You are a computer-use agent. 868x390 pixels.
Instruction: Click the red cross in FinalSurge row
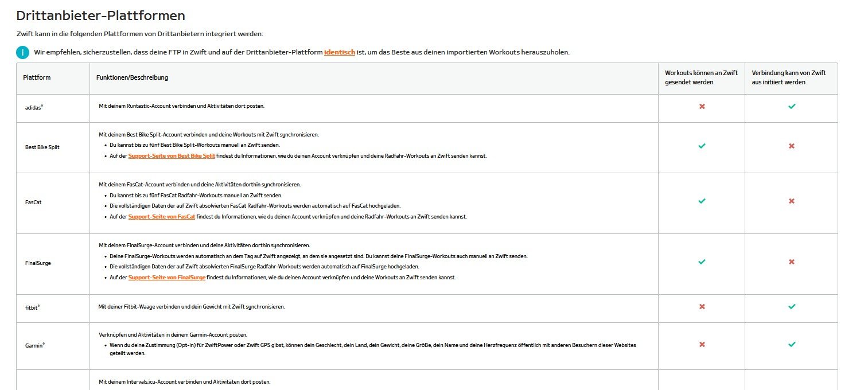point(792,262)
